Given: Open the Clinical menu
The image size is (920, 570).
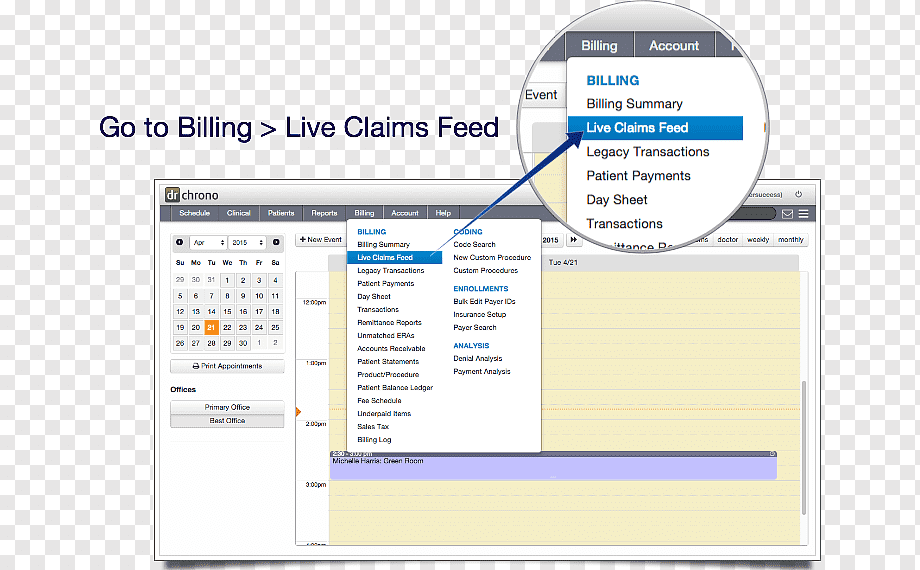Looking at the screenshot, I should coord(238,213).
